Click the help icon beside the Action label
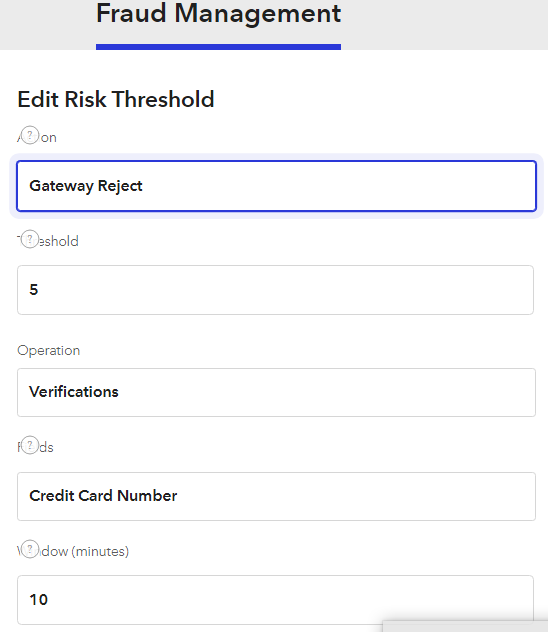 pyautogui.click(x=30, y=135)
